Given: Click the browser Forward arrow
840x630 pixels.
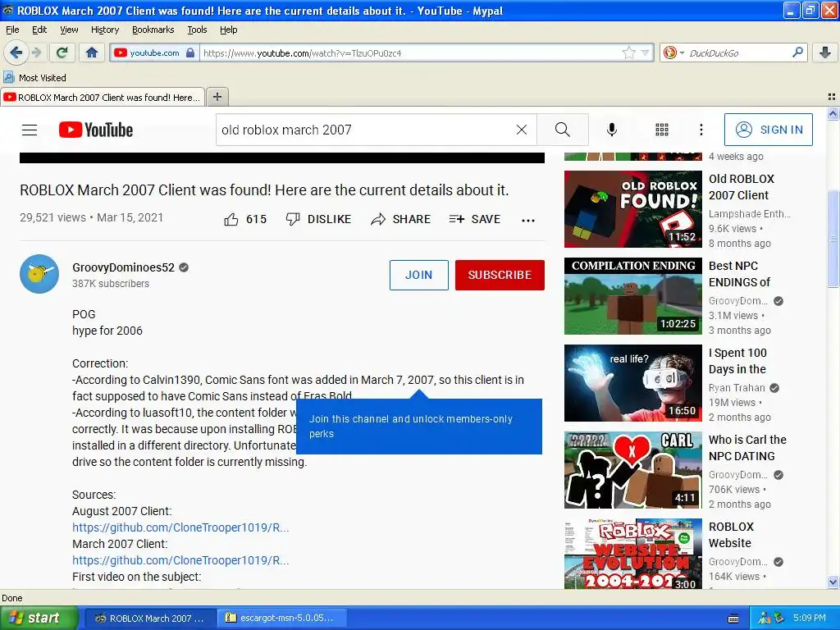Looking at the screenshot, I should [36, 52].
